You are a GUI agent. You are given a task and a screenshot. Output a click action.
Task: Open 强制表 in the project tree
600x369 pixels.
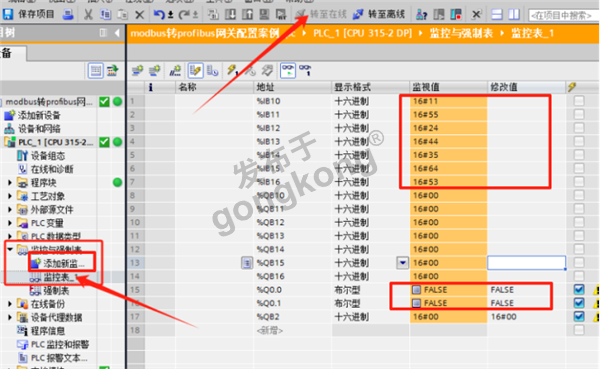click(x=56, y=291)
